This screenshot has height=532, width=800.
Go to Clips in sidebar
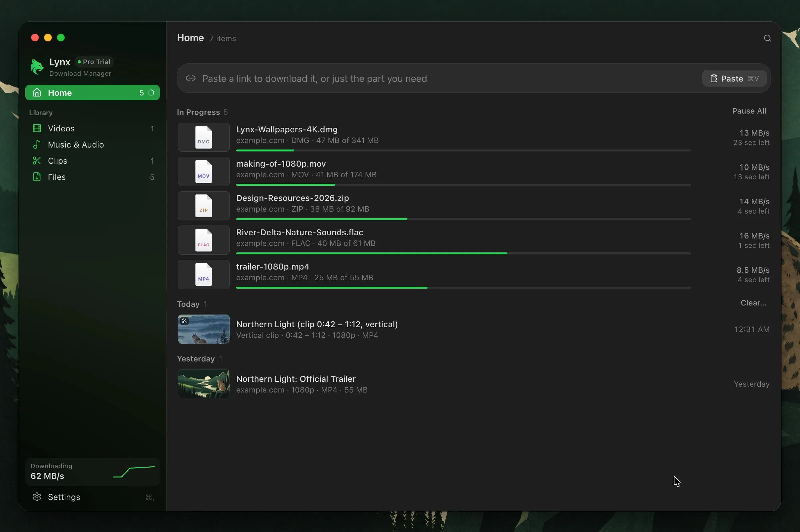[92, 161]
